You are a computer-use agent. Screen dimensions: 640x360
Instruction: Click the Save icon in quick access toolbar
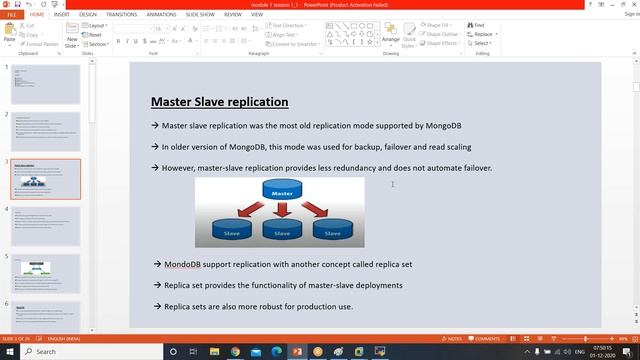tap(17, 4)
